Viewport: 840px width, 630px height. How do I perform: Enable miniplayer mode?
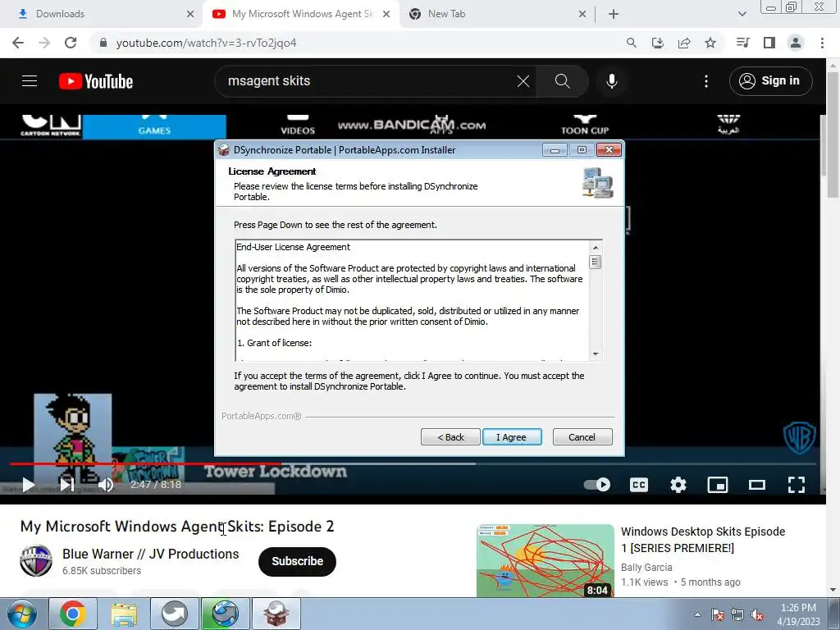(718, 485)
